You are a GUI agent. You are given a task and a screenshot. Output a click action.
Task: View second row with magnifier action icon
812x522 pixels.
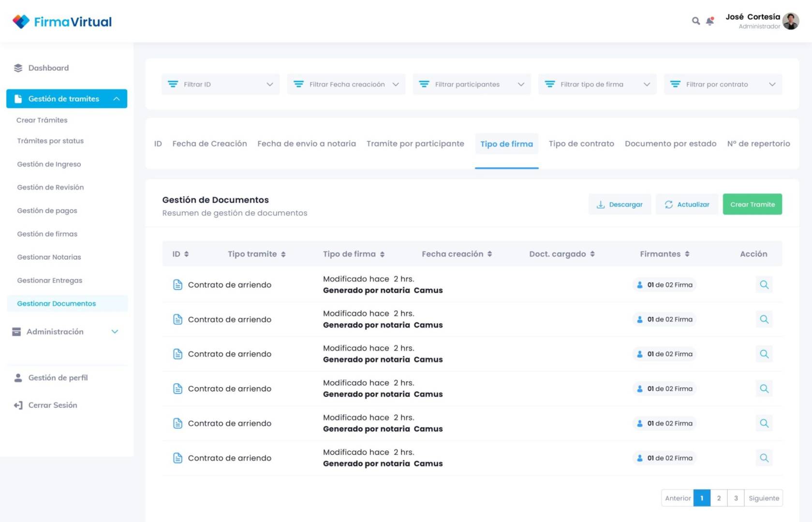click(x=764, y=319)
